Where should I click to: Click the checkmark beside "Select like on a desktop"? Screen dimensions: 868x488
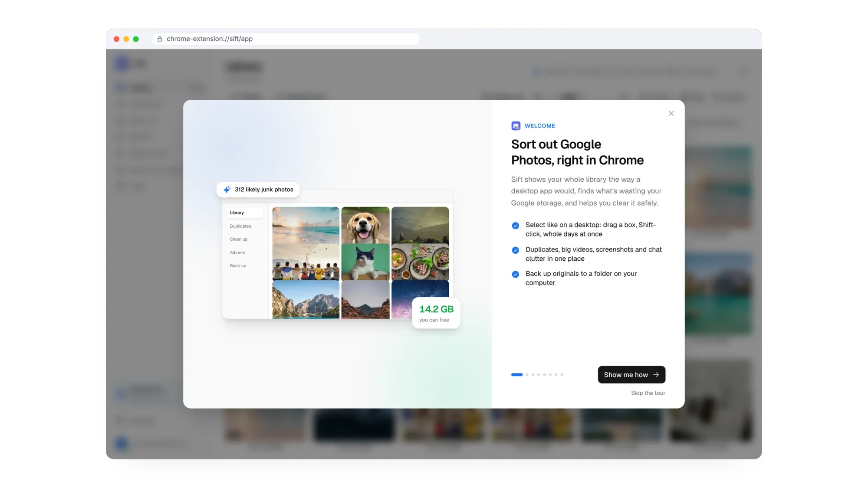pos(515,226)
